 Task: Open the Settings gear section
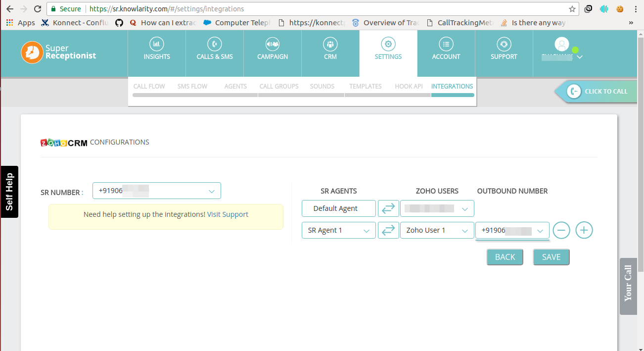pyautogui.click(x=388, y=53)
